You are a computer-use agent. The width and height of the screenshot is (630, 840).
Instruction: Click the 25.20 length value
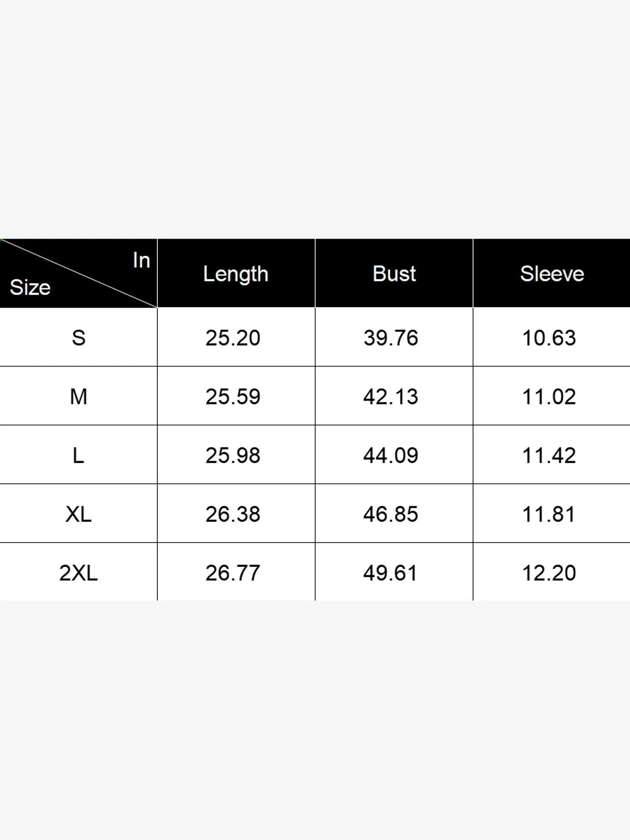(233, 338)
